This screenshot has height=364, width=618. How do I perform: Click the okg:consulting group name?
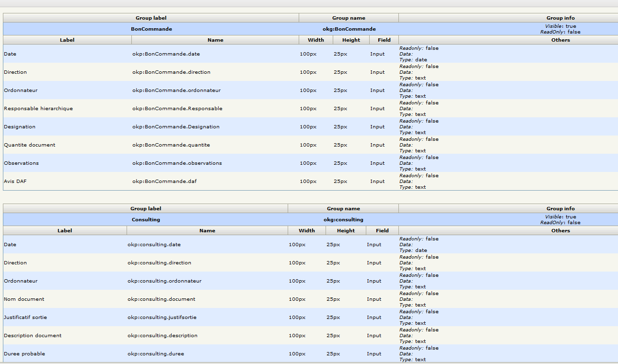tap(343, 220)
